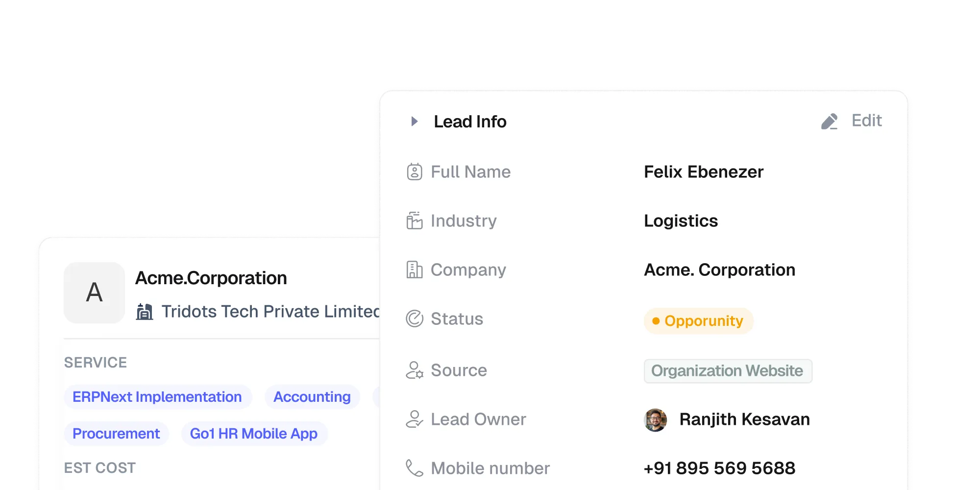
Task: Open the Status field to change status
Action: click(x=699, y=321)
